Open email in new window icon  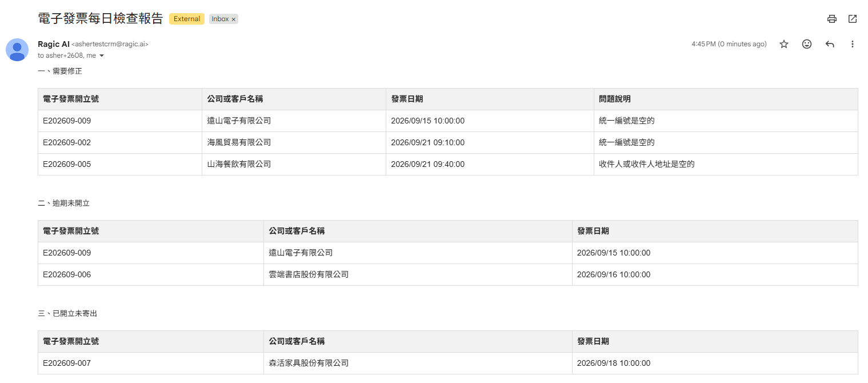pyautogui.click(x=852, y=19)
